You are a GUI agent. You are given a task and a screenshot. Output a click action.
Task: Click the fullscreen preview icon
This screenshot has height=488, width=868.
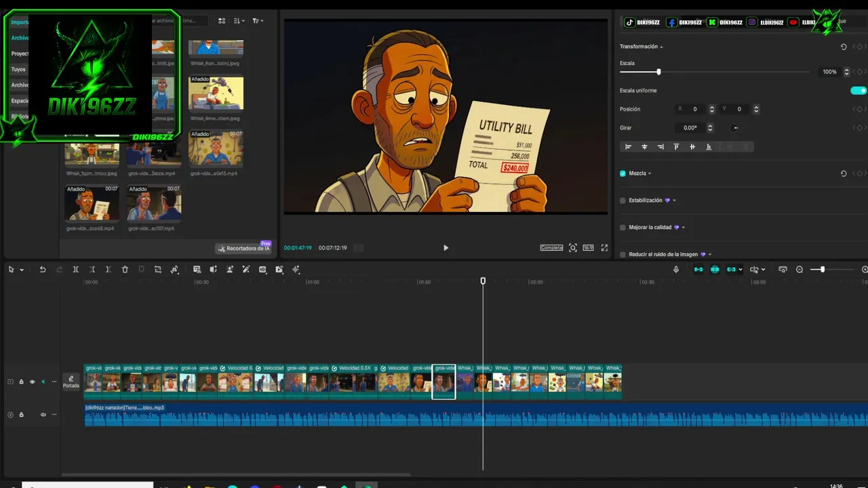coord(604,248)
